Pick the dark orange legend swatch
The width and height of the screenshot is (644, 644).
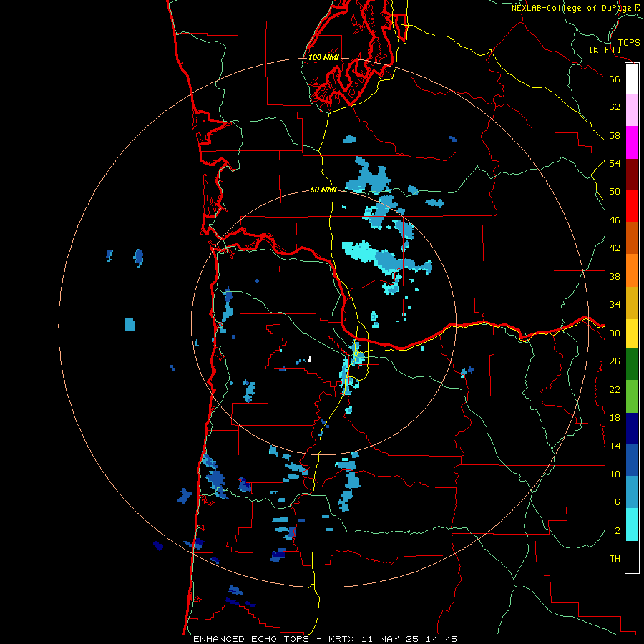tap(632, 238)
